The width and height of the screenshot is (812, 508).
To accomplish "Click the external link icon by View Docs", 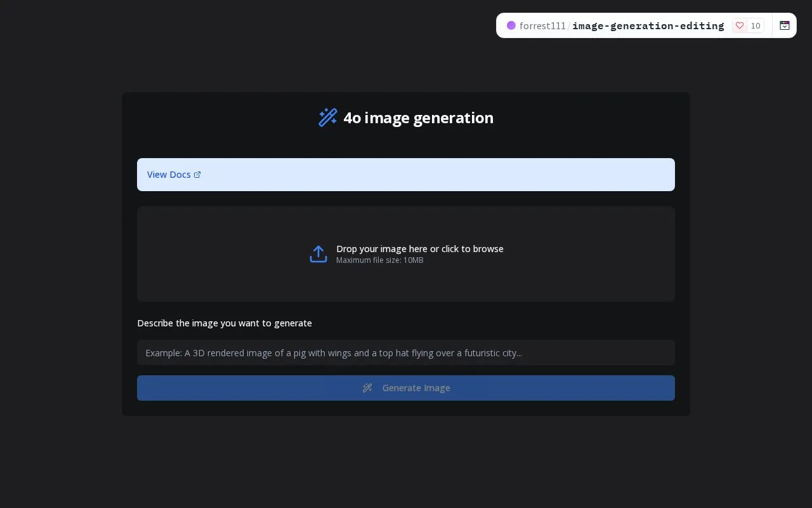I will click(197, 175).
